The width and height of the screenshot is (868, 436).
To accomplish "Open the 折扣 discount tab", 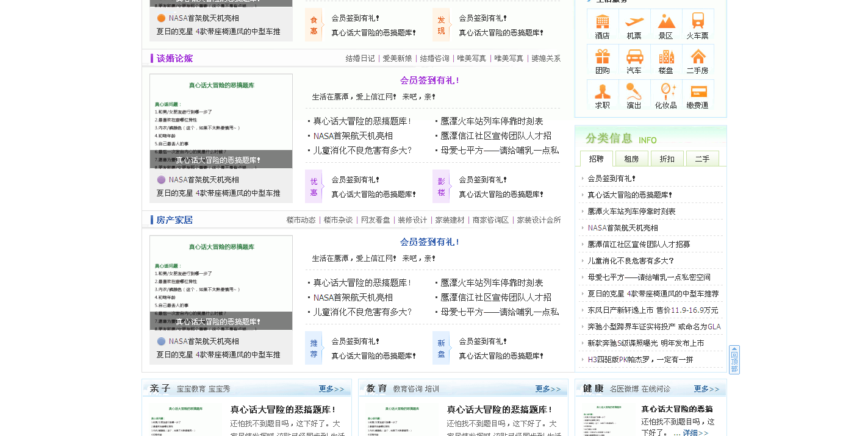I will [667, 159].
